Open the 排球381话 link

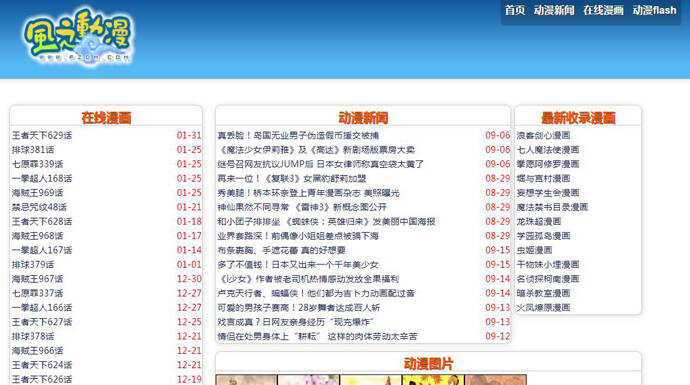(x=33, y=150)
